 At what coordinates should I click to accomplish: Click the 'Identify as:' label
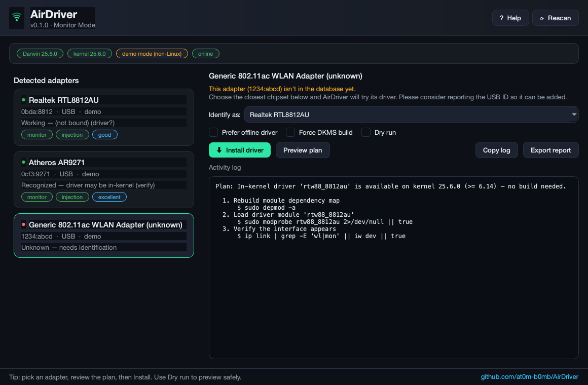pyautogui.click(x=225, y=114)
